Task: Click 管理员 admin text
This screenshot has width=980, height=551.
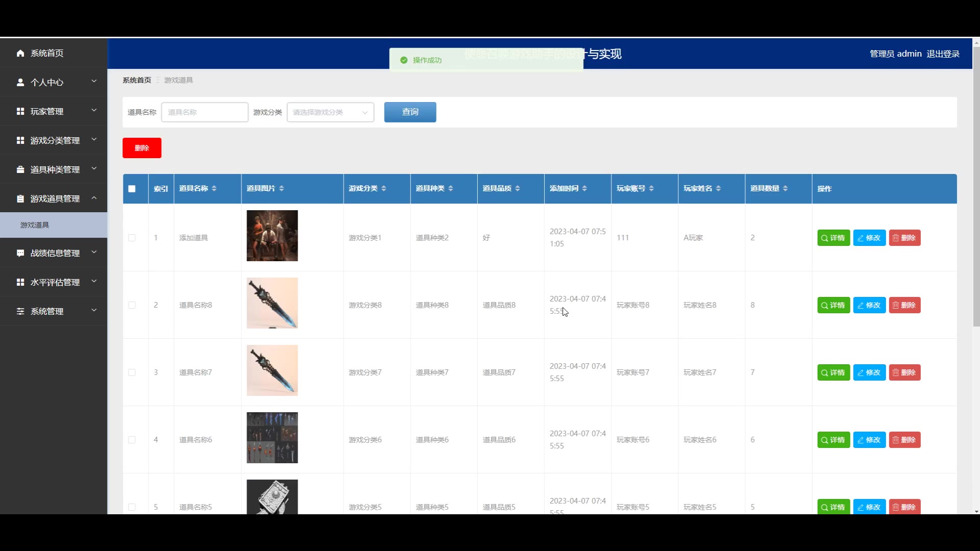Action: (895, 54)
